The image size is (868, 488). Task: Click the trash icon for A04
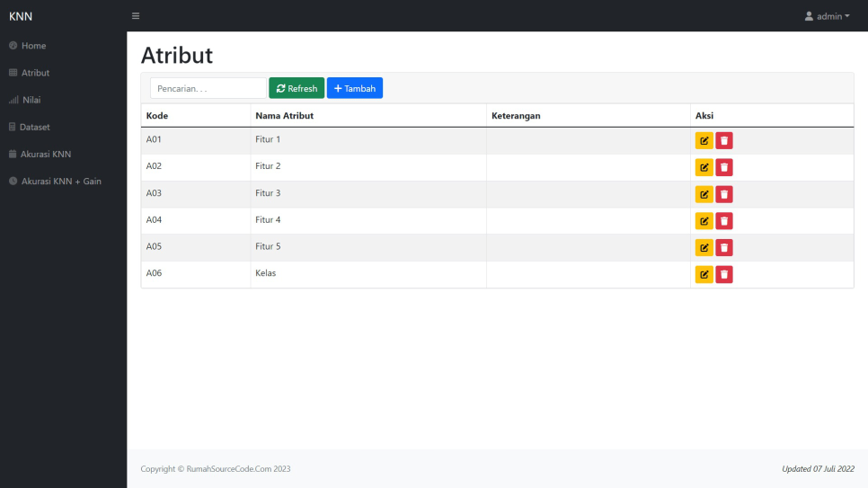click(x=724, y=221)
